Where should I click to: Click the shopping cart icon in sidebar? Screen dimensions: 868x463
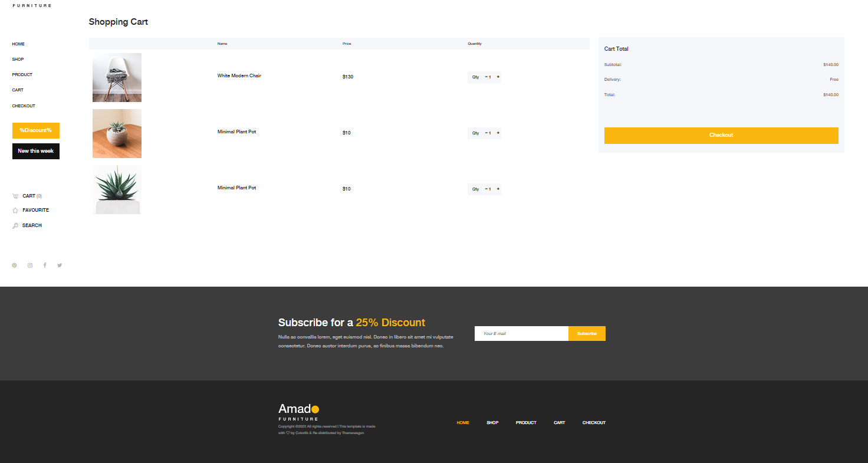point(15,196)
